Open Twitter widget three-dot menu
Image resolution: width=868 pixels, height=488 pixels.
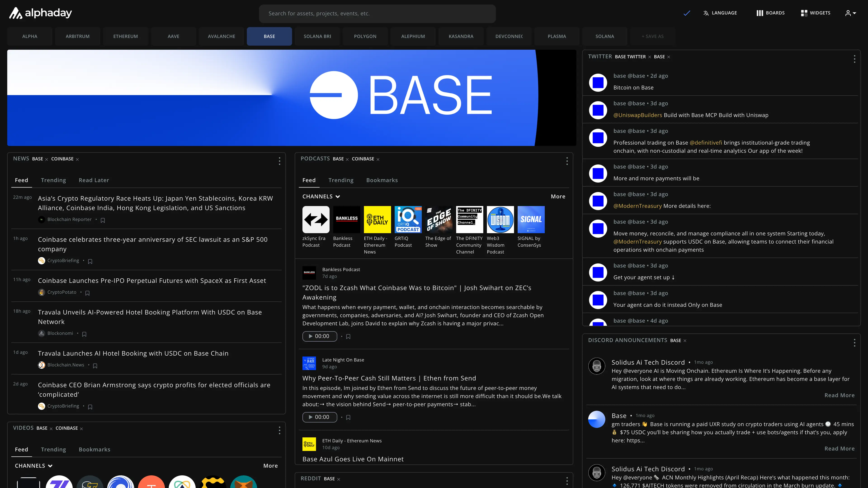pos(854,59)
